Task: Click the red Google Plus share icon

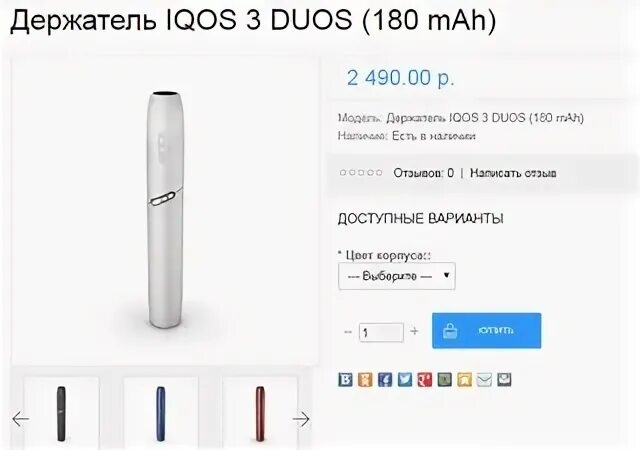Action: click(424, 380)
